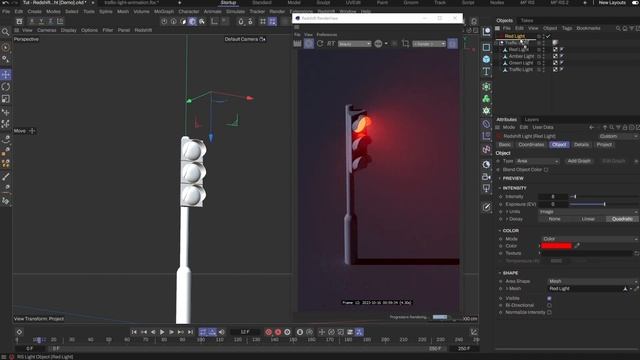Switch to Takes tab
640x360 pixels.
point(527,20)
